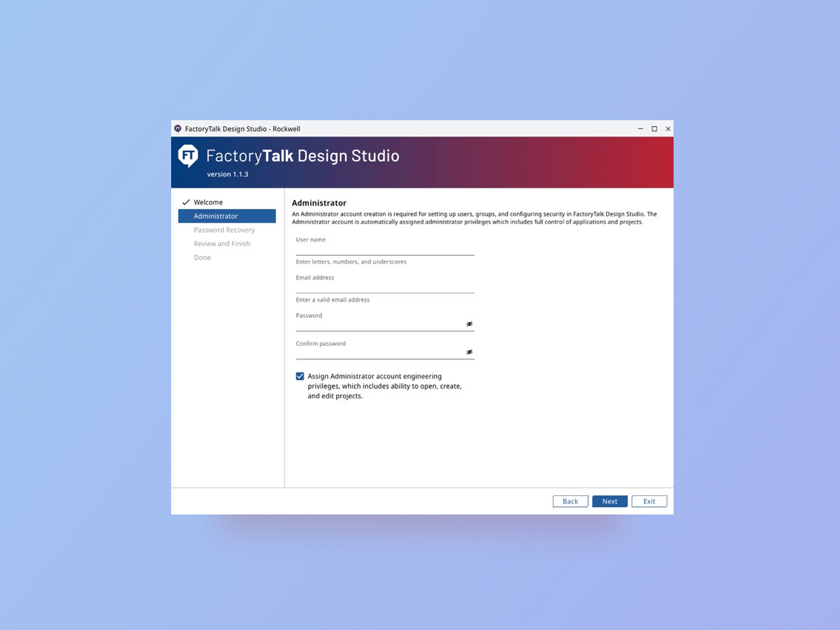Show the Confirm password field text
Screen dimensions: 840x630
pyautogui.click(x=470, y=352)
